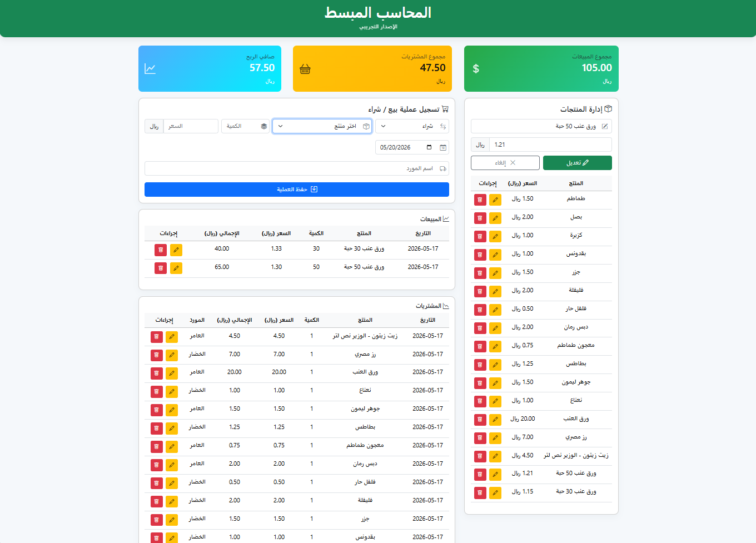Edit the فلفل حار purchase entry
The image size is (756, 543).
(x=172, y=484)
